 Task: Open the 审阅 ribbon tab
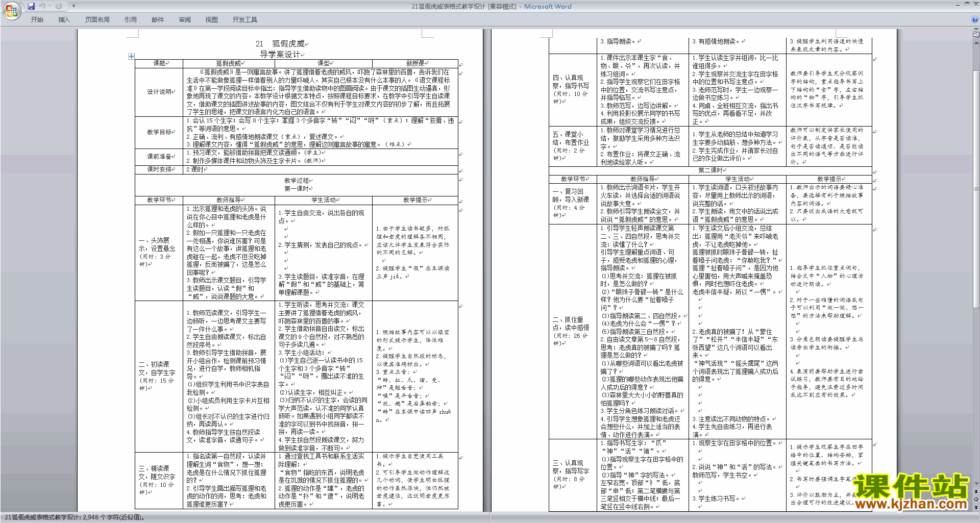(x=185, y=19)
